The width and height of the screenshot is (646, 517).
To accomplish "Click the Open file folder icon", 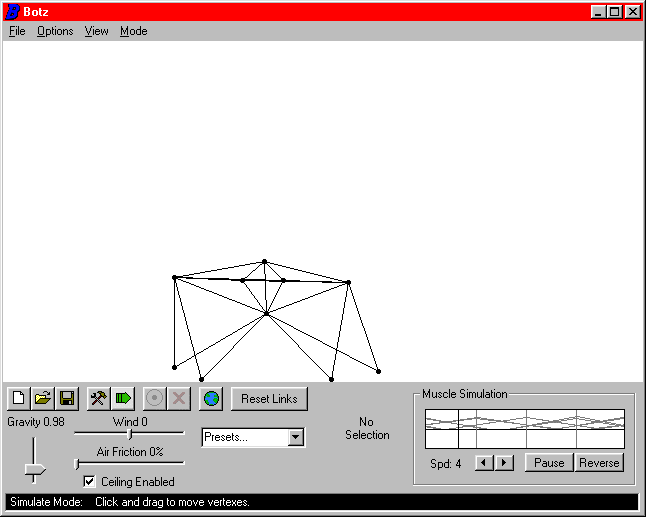I will tap(43, 398).
